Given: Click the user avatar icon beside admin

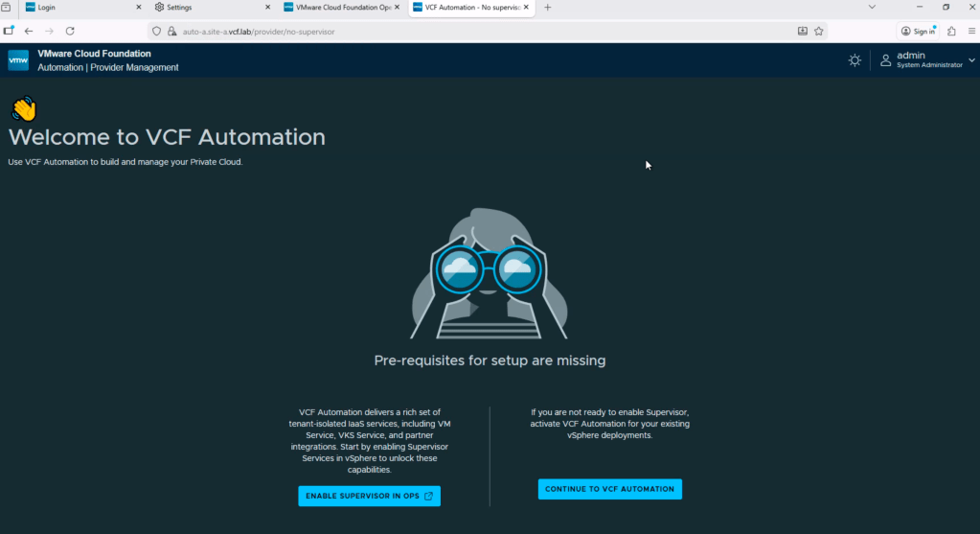Looking at the screenshot, I should 885,60.
